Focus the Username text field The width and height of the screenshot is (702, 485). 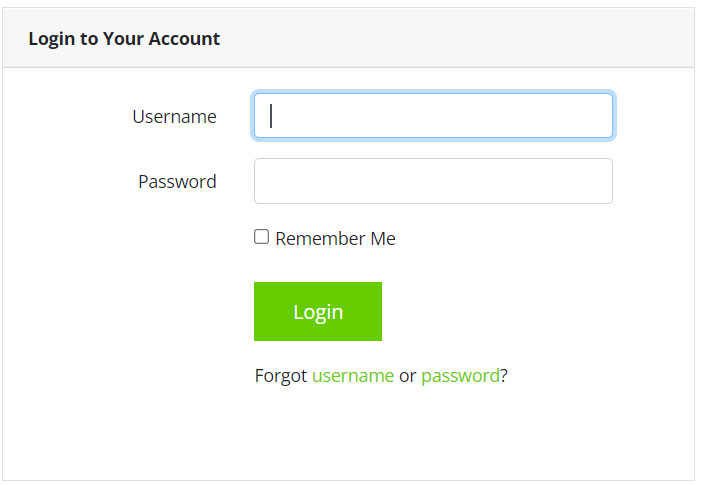[x=433, y=116]
